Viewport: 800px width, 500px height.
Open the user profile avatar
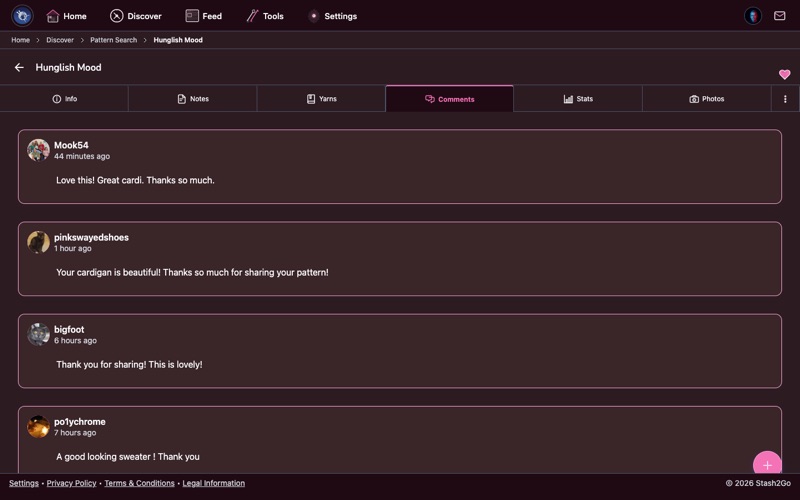coord(753,16)
